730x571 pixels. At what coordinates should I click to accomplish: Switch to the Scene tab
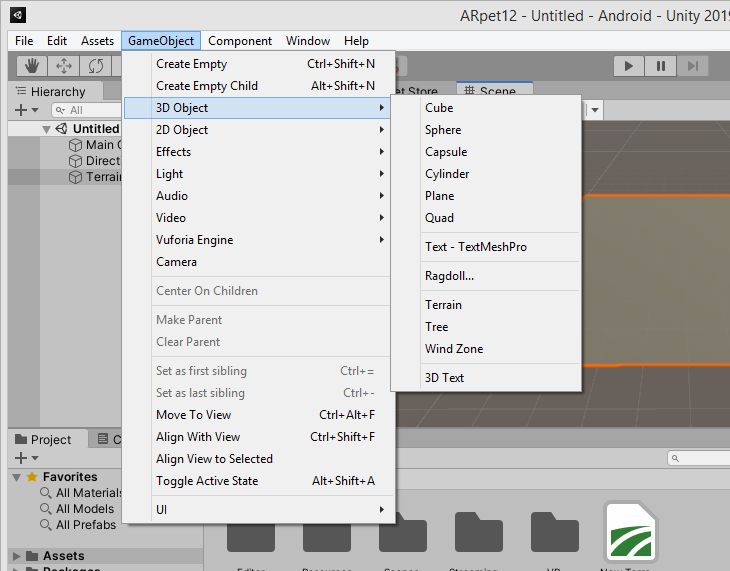(x=494, y=90)
